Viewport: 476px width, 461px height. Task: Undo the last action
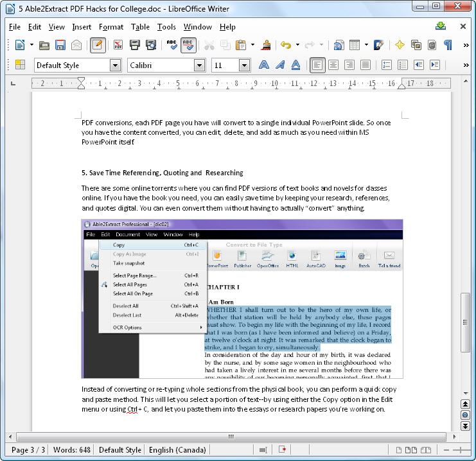(x=286, y=45)
